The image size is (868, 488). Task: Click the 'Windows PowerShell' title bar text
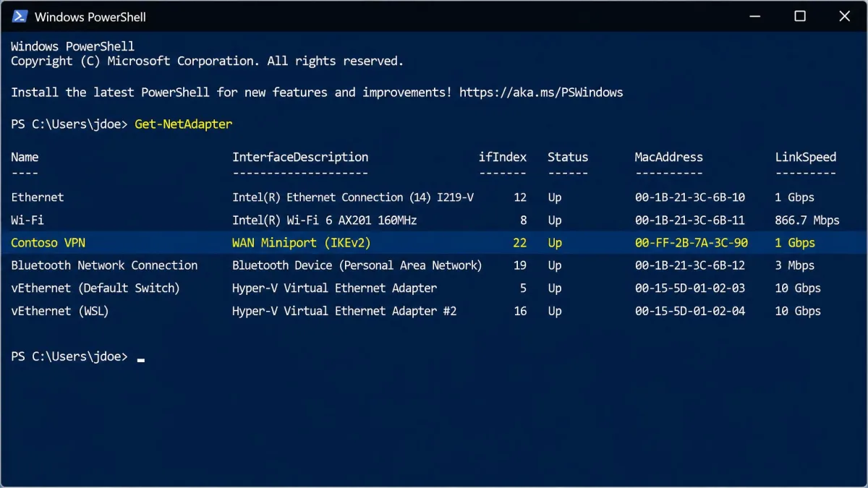click(90, 17)
